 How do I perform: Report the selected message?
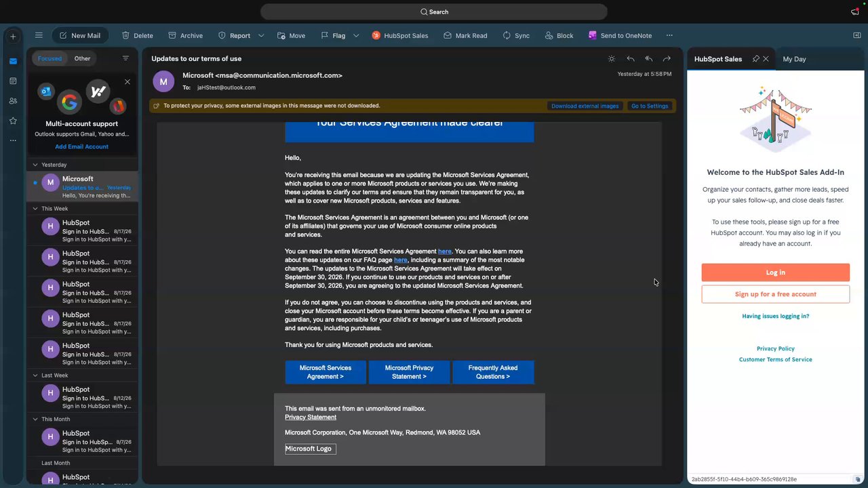click(234, 35)
